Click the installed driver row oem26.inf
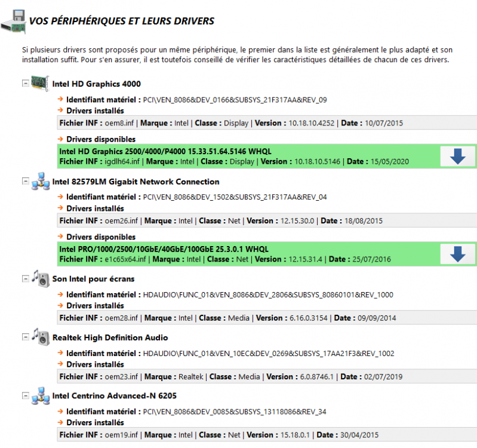 tap(267, 220)
